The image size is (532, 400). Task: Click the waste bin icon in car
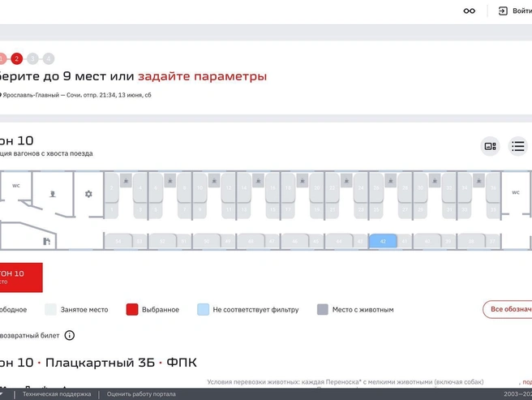[x=46, y=242]
